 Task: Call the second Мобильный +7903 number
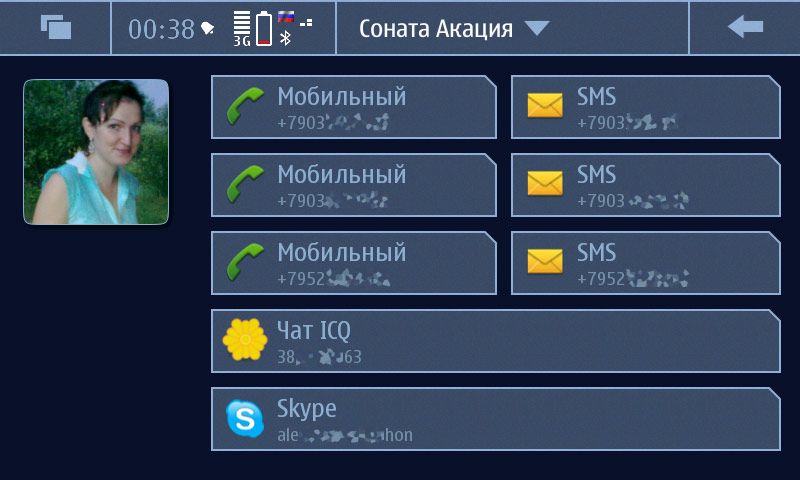354,185
